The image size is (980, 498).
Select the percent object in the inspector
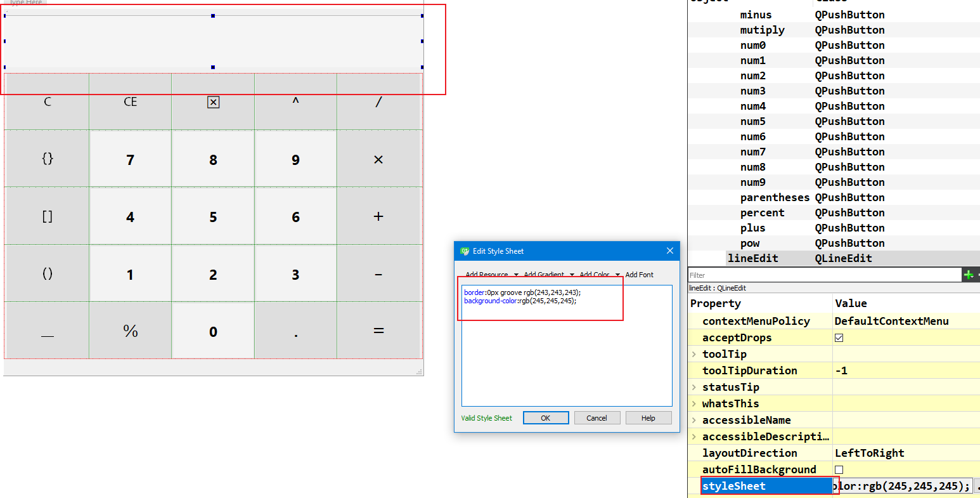(x=762, y=213)
